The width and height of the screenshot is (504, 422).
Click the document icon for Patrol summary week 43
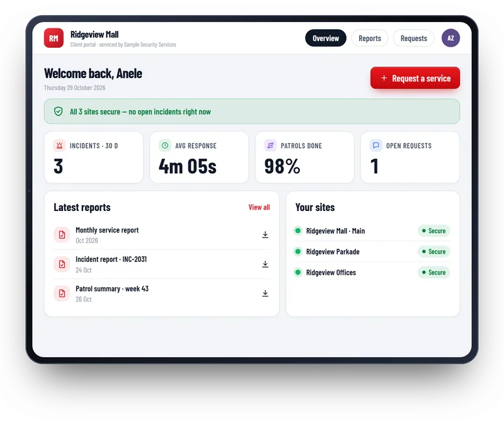pos(62,293)
